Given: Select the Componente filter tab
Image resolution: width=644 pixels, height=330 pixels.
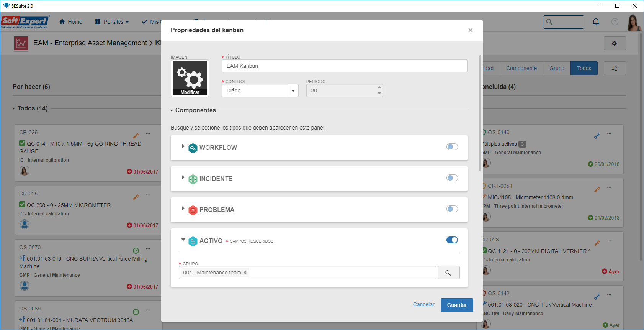Looking at the screenshot, I should [521, 68].
